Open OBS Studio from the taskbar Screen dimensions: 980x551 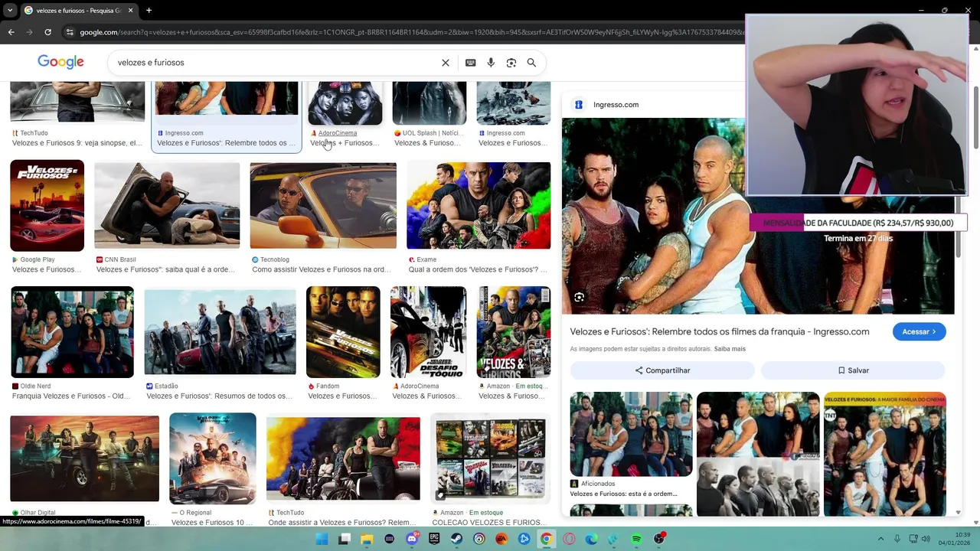(658, 539)
